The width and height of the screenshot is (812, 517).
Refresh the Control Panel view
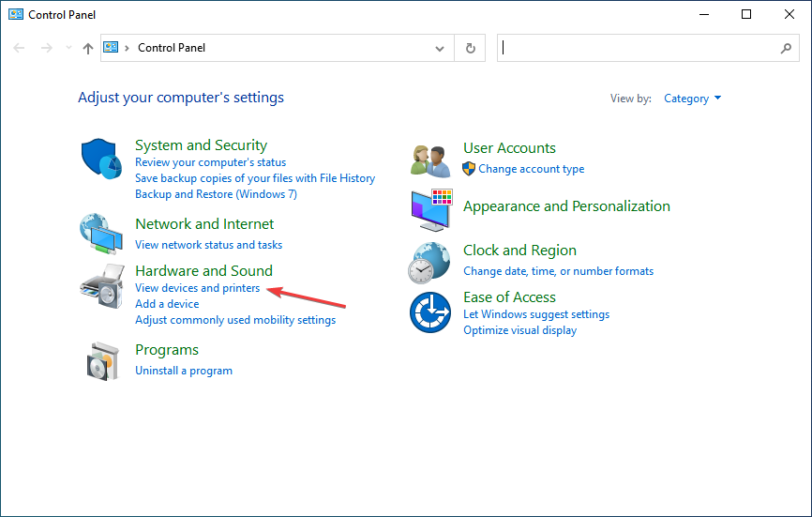coord(470,48)
